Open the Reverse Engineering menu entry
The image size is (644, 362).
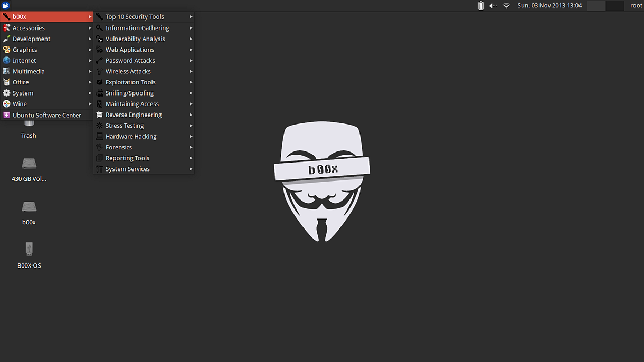(x=144, y=115)
